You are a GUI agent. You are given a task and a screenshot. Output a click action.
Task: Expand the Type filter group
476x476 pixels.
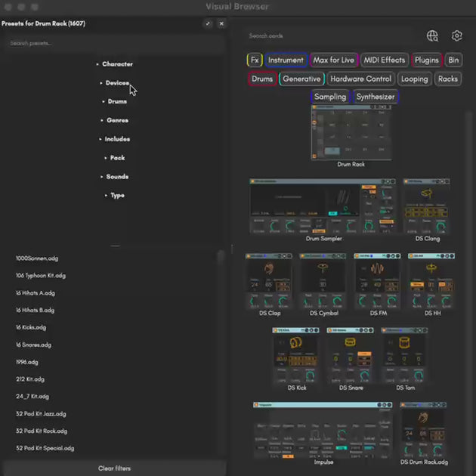click(x=114, y=196)
